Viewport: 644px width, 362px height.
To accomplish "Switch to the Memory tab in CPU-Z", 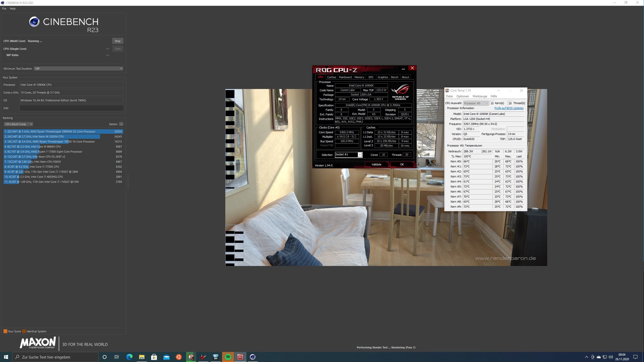I will tap(359, 77).
